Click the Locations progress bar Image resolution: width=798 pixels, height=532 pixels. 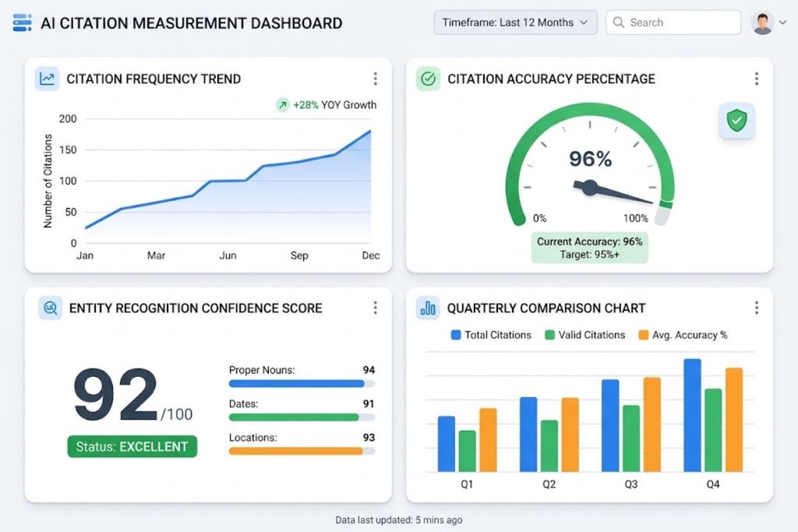click(302, 451)
